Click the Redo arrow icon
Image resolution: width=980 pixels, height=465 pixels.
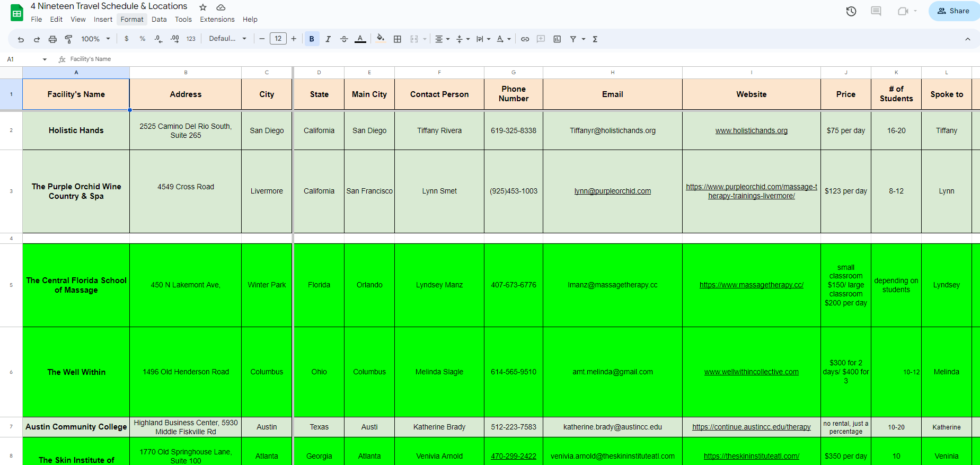[x=37, y=39]
